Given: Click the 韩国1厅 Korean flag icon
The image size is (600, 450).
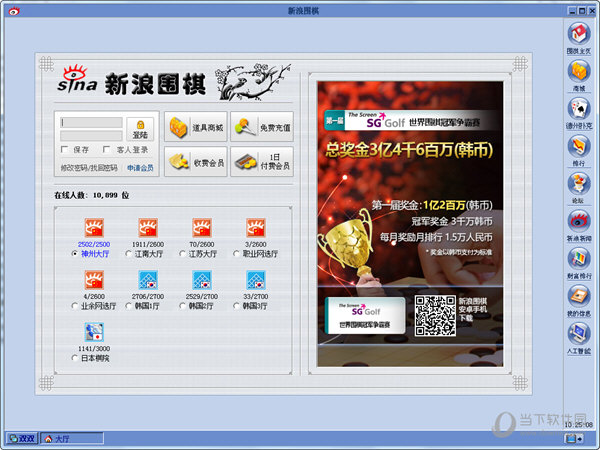Looking at the screenshot, I should pyautogui.click(x=148, y=280).
